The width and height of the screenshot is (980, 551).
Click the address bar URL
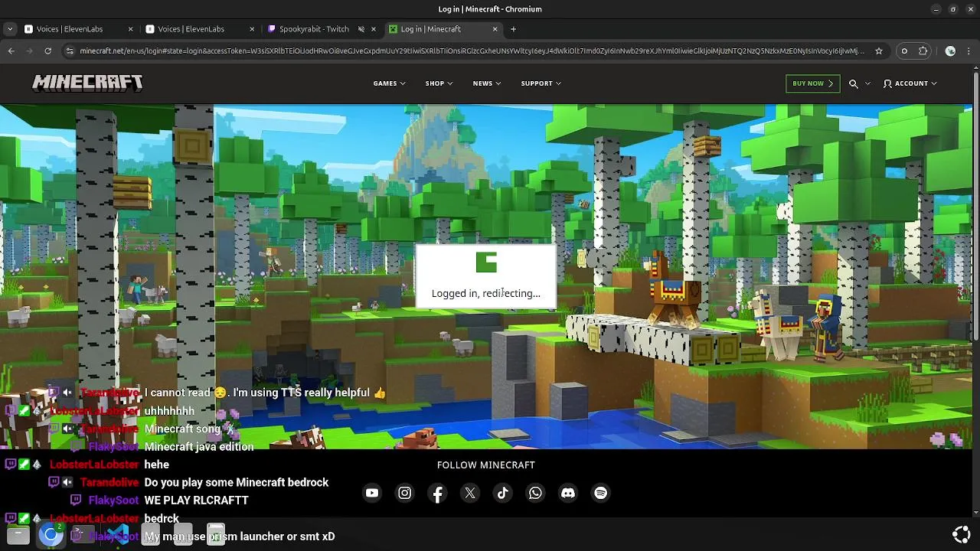tap(472, 51)
